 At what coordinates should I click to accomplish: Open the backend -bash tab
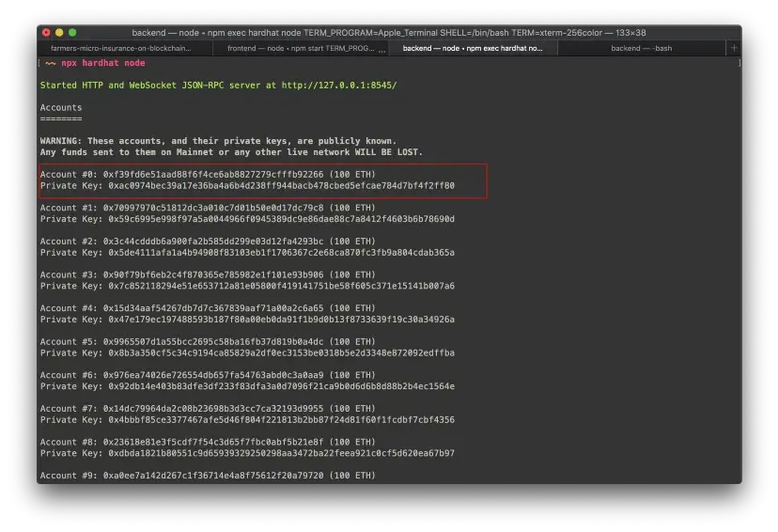click(x=642, y=48)
